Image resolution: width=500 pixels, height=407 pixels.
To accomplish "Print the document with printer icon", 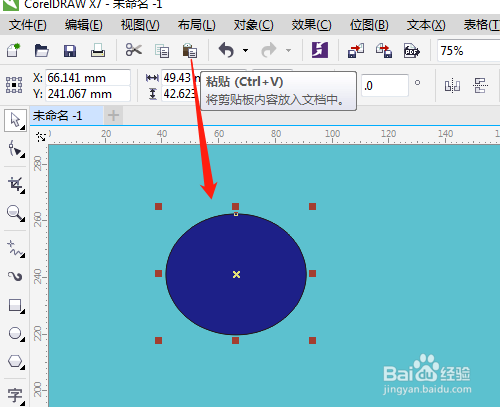I will (x=98, y=51).
